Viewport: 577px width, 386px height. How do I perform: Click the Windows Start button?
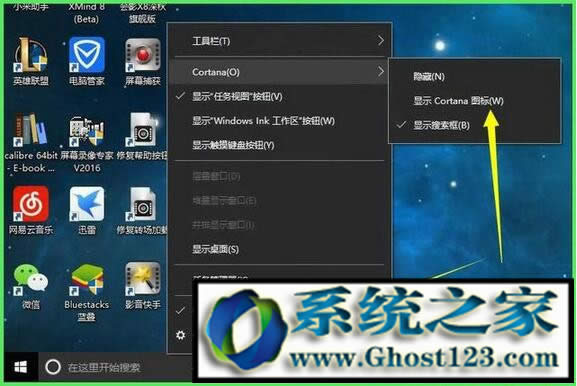click(x=21, y=367)
